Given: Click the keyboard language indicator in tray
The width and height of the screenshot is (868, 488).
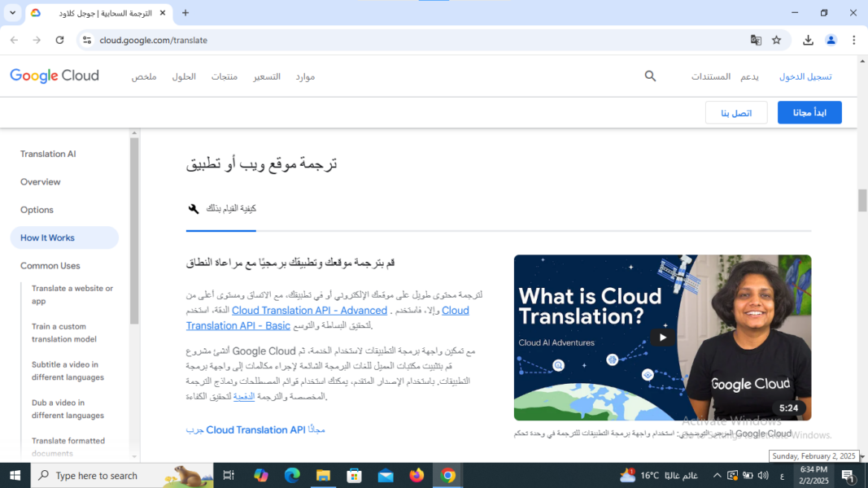Looking at the screenshot, I should 783,476.
